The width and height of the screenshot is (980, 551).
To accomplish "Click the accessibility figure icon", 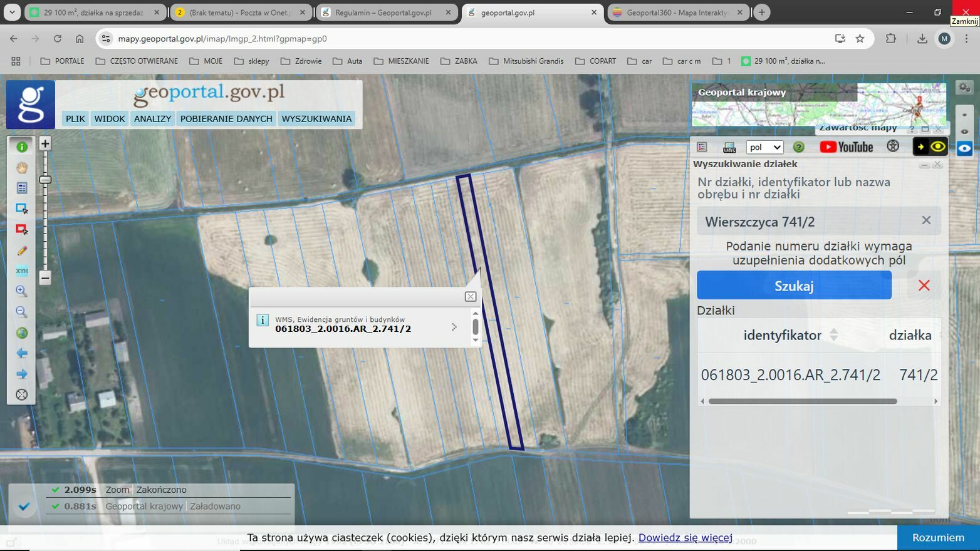I will [x=893, y=147].
